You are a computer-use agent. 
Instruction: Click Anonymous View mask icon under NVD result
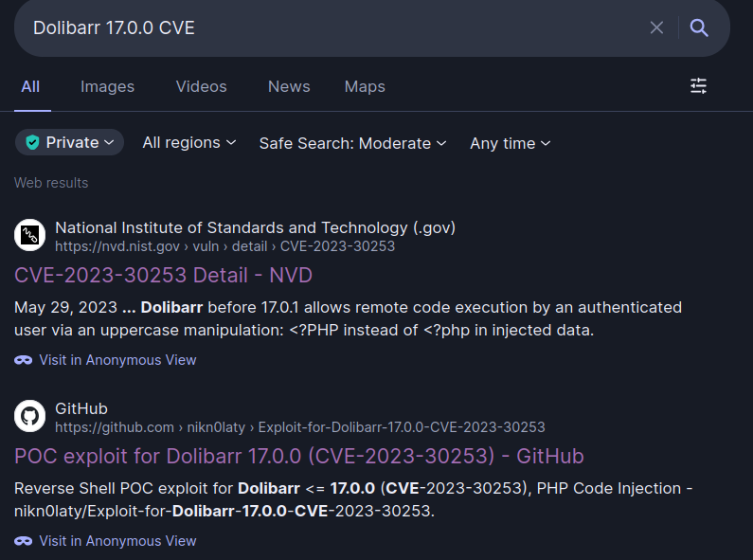click(x=24, y=360)
